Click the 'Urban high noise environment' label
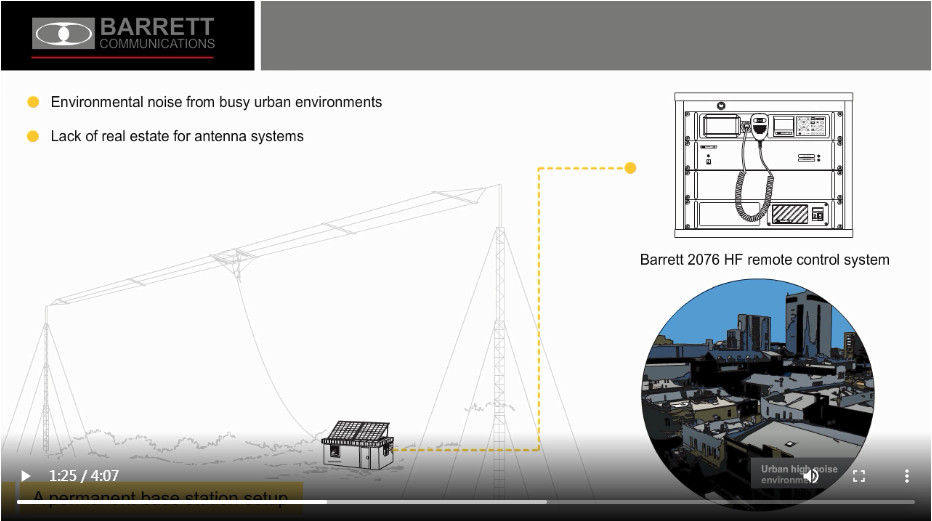This screenshot has width=932, height=521. [799, 474]
